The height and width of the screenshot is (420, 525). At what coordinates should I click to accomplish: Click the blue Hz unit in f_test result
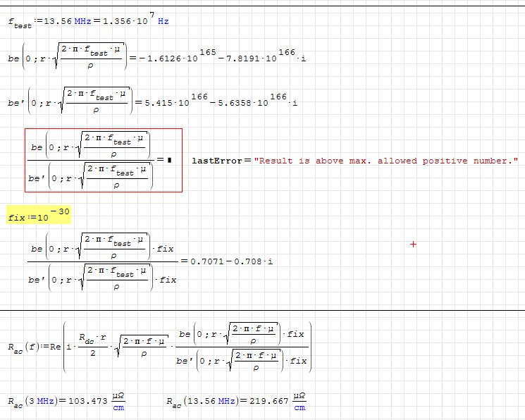163,21
